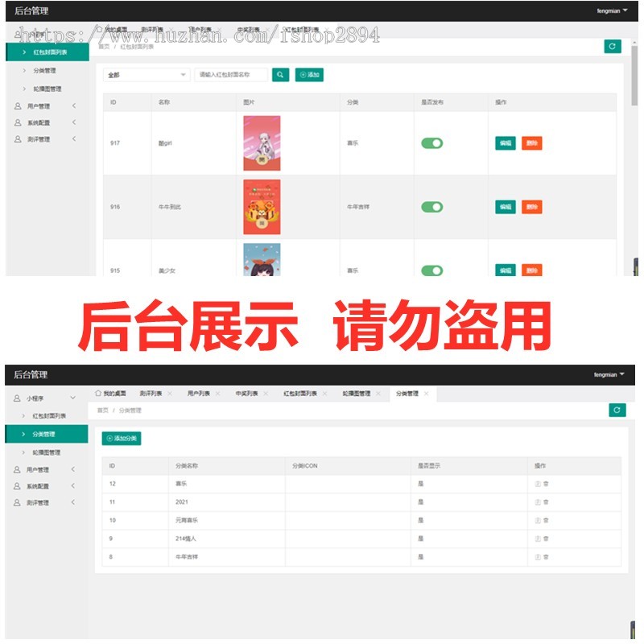Click the 添加分类 button

[122, 438]
